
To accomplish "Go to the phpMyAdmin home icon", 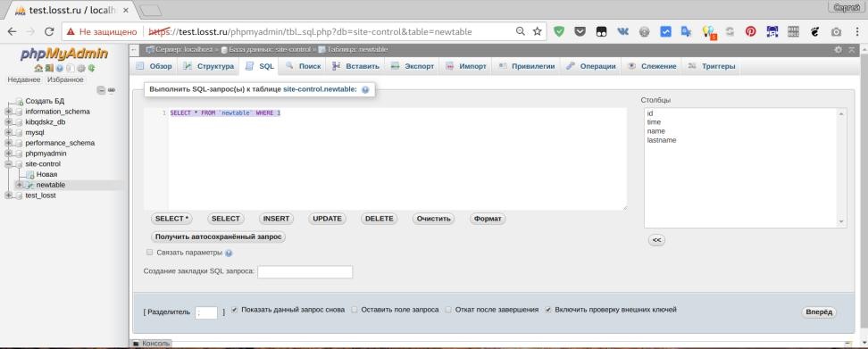I will point(38,69).
